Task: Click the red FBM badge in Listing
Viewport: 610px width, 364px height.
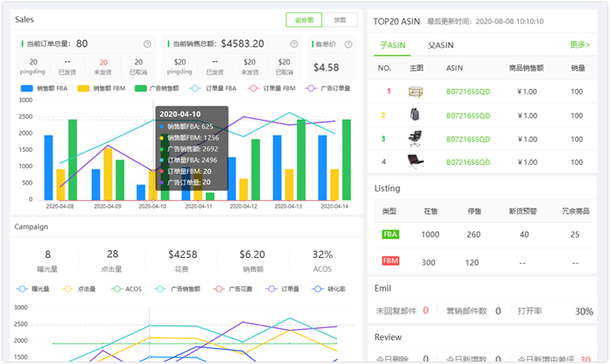Action: pos(390,261)
